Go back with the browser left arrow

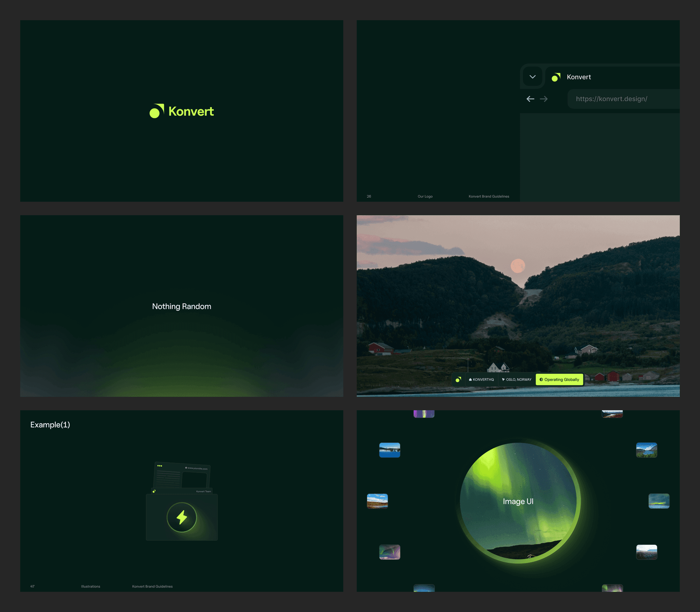coord(530,99)
